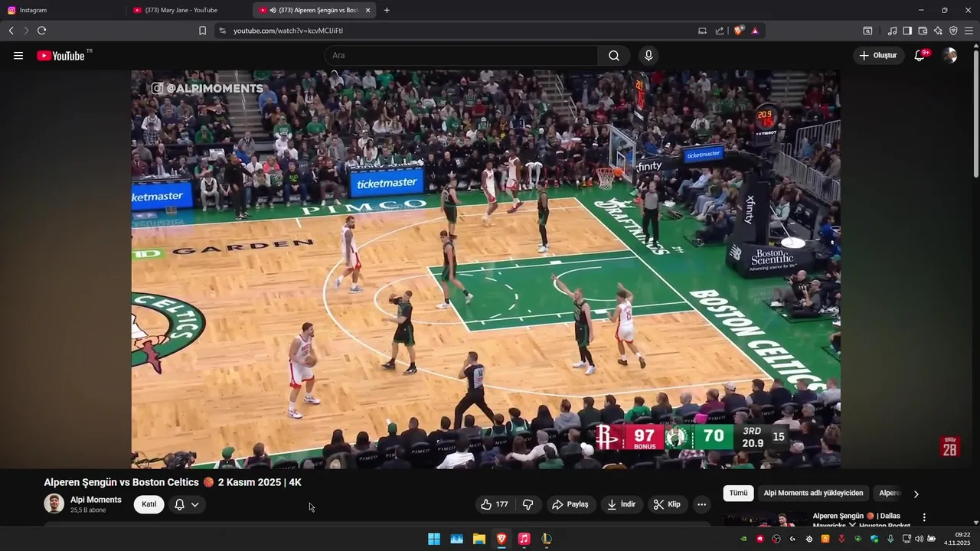Click the Oluştur create button
Screen dimensions: 980x551
(878, 56)
